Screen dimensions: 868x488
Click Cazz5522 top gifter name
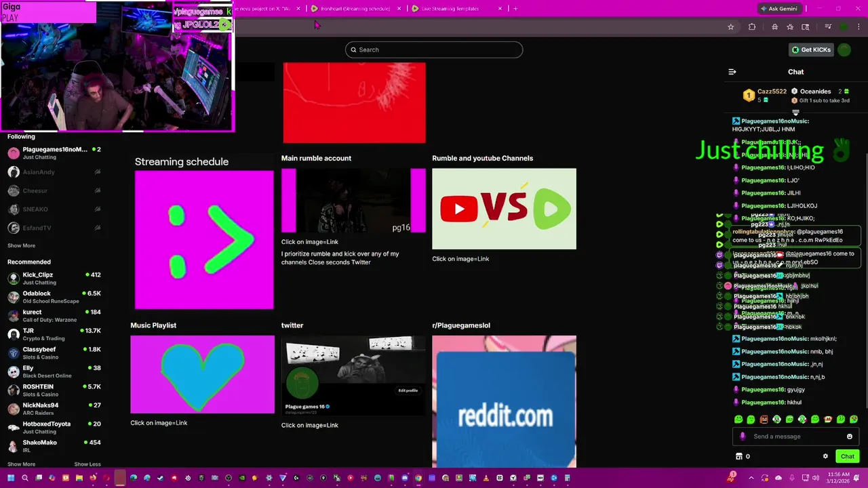772,91
